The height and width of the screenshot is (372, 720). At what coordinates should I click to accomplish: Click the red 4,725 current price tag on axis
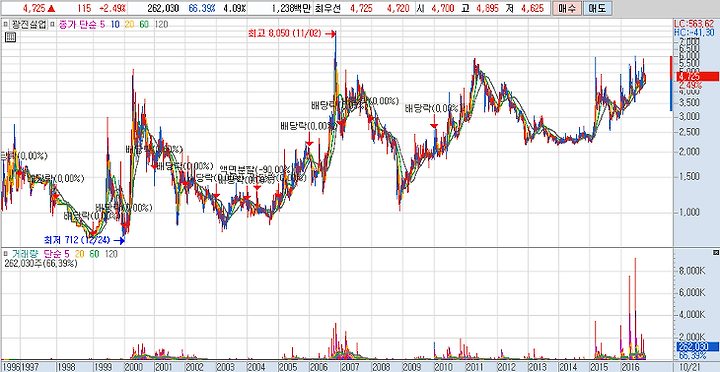point(697,76)
